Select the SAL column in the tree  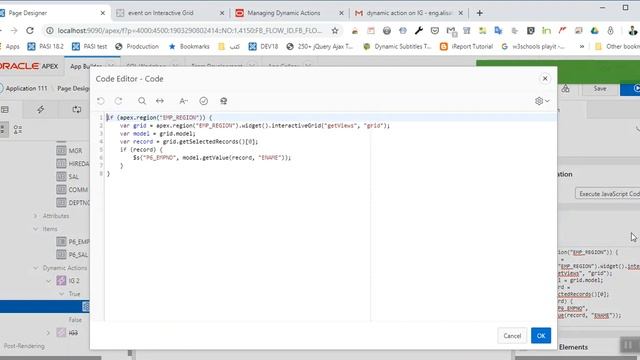tap(73, 177)
